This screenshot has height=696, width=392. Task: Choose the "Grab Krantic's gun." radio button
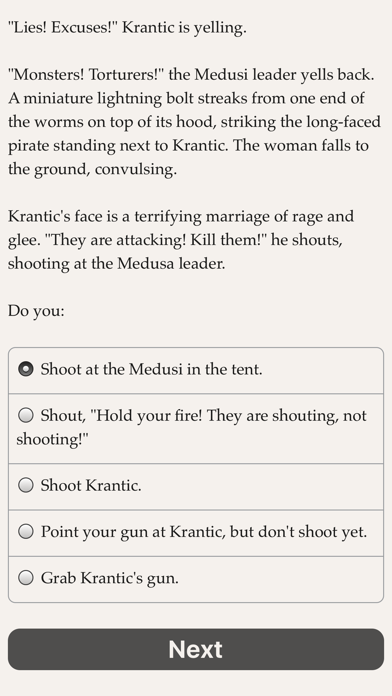point(26,578)
